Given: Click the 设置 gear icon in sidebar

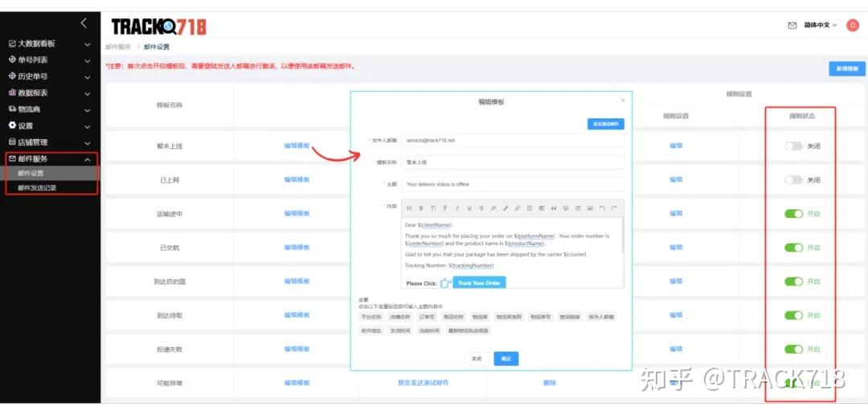Looking at the screenshot, I should [x=12, y=125].
